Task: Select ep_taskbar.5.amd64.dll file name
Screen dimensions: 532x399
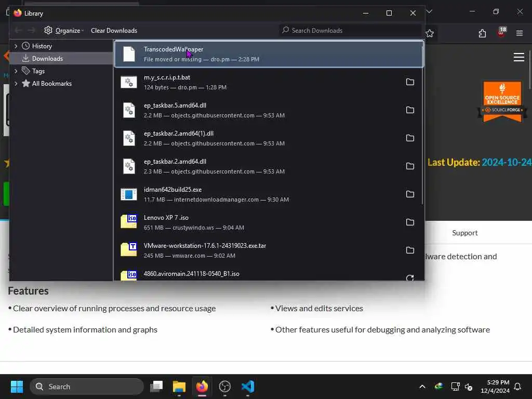Action: click(175, 105)
